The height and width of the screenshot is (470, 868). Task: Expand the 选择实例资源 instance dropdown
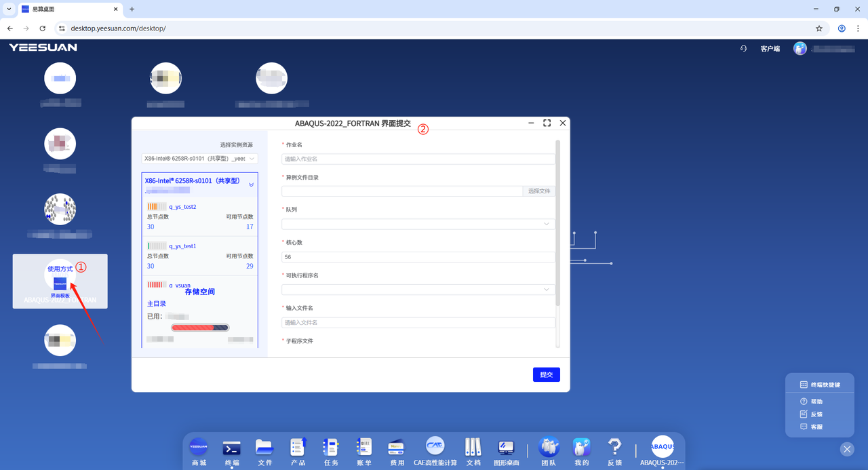tap(200, 159)
